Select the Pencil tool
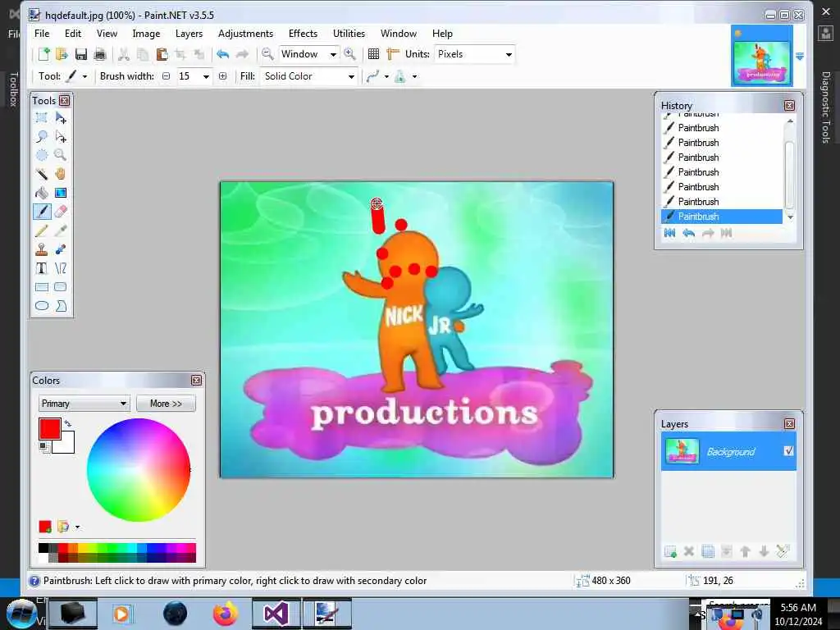This screenshot has width=840, height=630. pyautogui.click(x=41, y=231)
